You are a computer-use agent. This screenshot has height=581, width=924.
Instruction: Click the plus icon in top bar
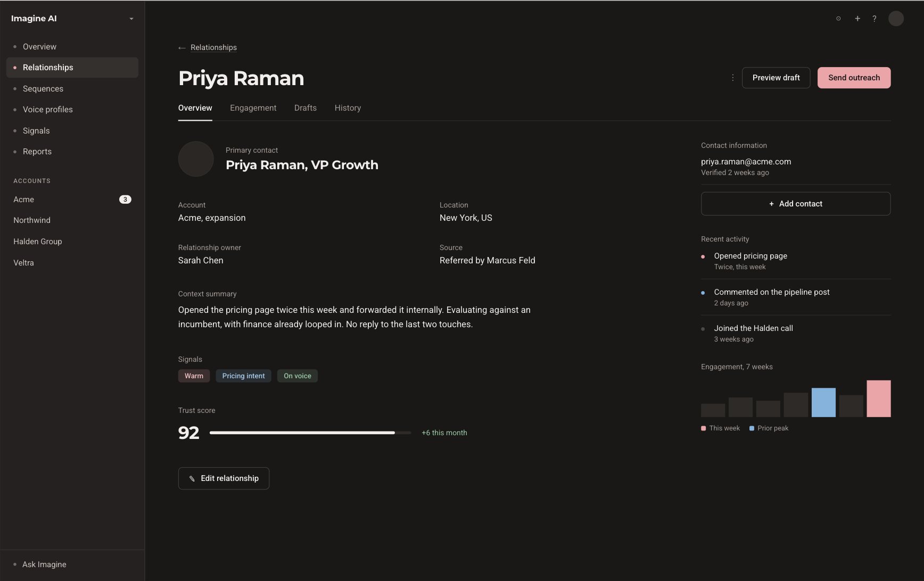(x=857, y=19)
